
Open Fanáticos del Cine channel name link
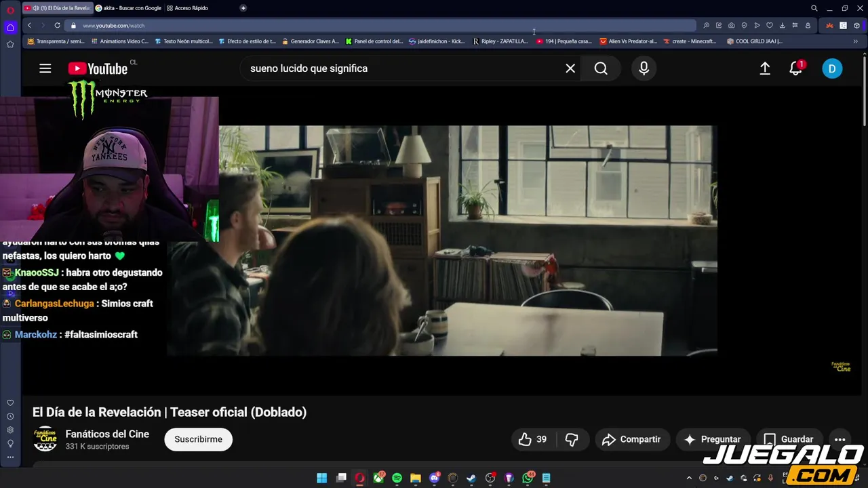(107, 434)
